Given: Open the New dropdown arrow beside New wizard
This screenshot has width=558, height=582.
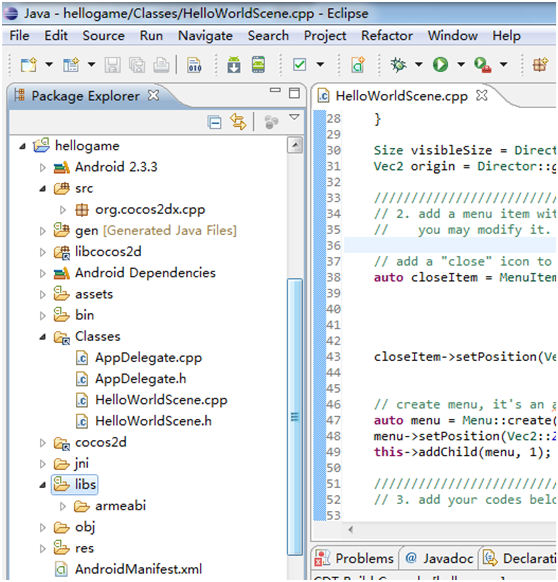Looking at the screenshot, I should click(x=49, y=65).
